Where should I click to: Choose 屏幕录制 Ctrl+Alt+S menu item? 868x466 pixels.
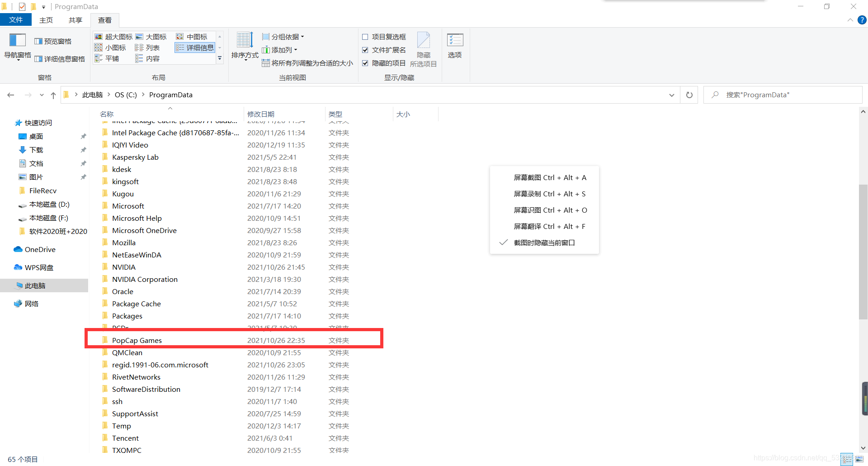click(544, 194)
